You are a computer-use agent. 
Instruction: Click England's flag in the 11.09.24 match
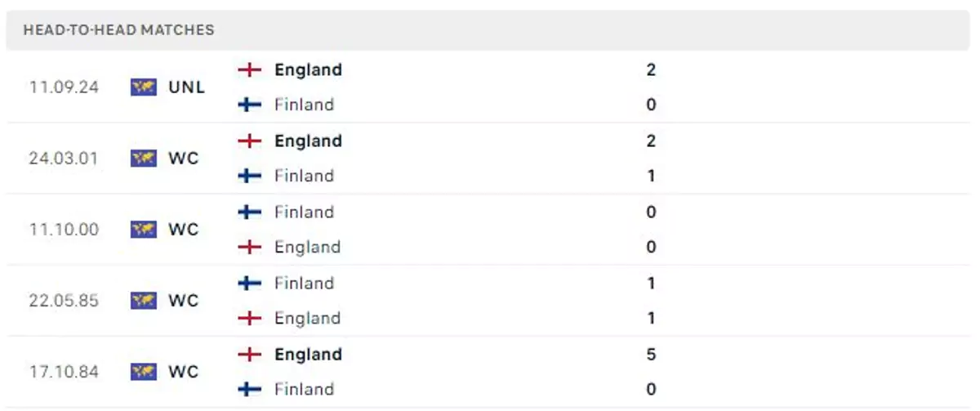249,70
